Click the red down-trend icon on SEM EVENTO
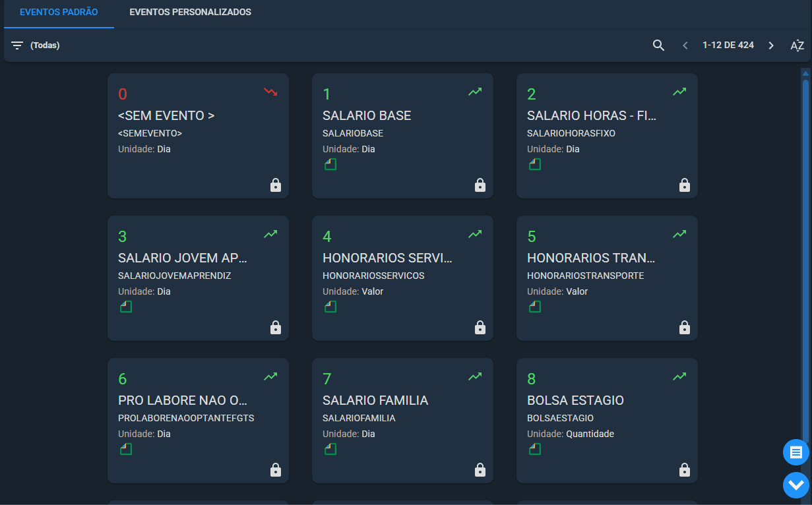 (x=270, y=92)
